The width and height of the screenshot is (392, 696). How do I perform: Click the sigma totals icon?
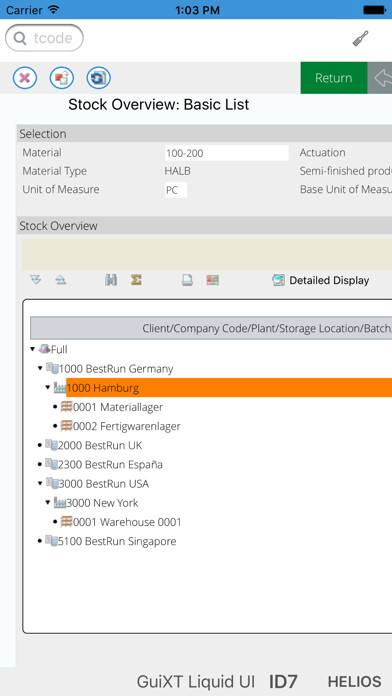click(136, 280)
